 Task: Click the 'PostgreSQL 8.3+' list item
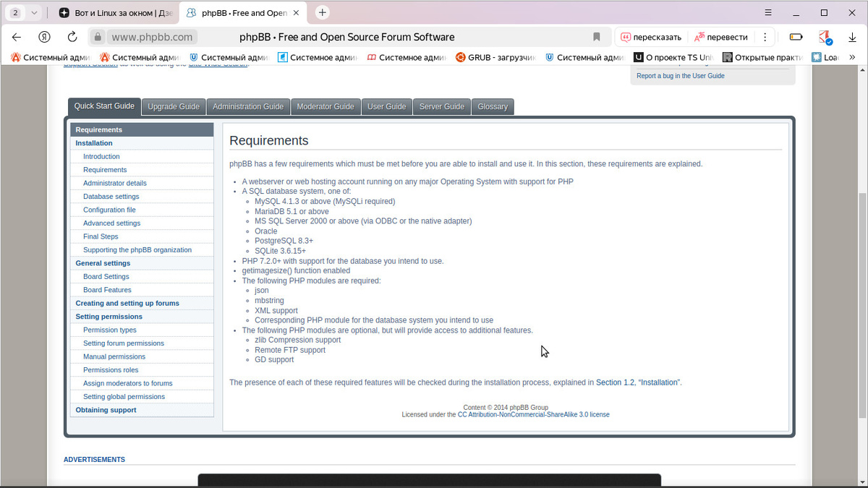point(284,241)
